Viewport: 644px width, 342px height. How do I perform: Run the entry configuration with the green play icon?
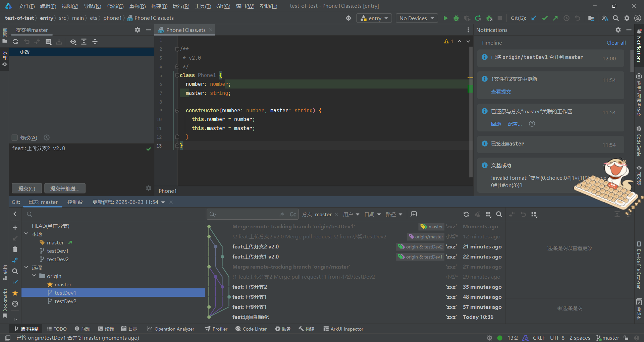click(x=445, y=18)
